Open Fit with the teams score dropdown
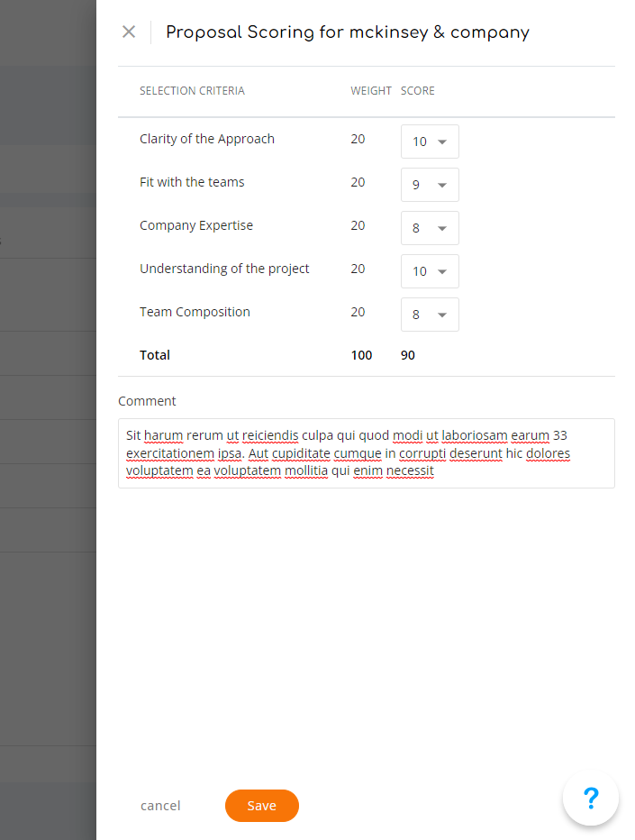 pyautogui.click(x=430, y=185)
